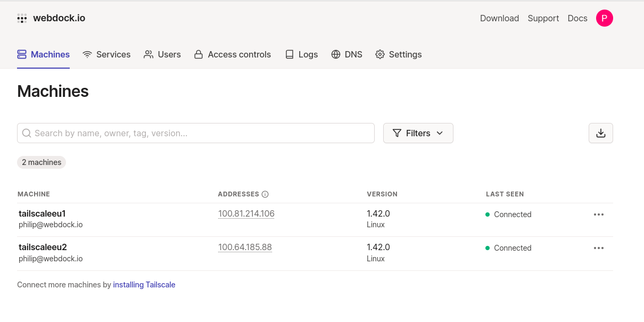Image resolution: width=644 pixels, height=322 pixels.
Task: Click the addresses info icon
Action: [x=265, y=194]
